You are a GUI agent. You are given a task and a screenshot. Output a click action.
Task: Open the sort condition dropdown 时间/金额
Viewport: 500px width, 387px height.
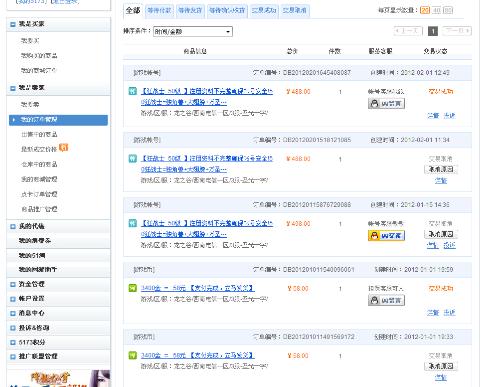click(x=193, y=32)
